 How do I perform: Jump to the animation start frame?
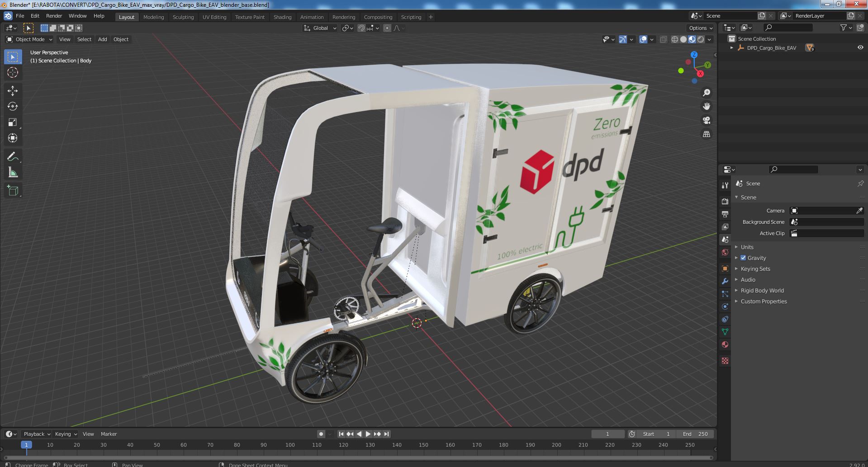click(341, 434)
